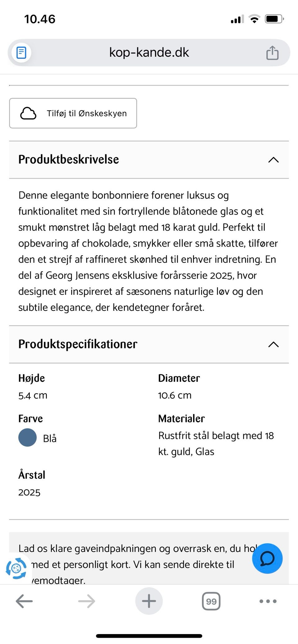The width and height of the screenshot is (298, 644).
Task: Open a new tab with plus
Action: coord(149,601)
